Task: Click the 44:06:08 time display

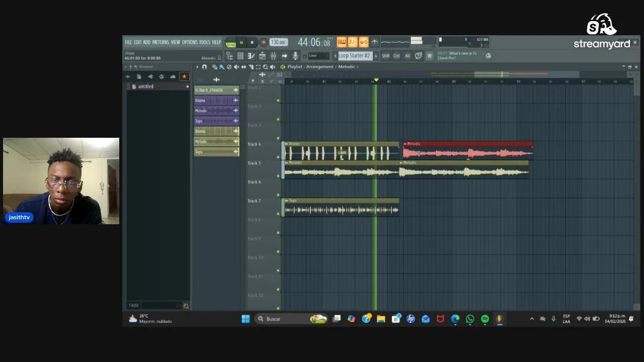Action: (x=314, y=43)
